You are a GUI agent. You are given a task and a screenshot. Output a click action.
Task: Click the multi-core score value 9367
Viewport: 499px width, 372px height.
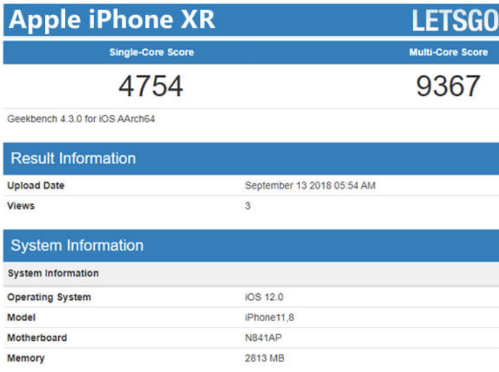pyautogui.click(x=448, y=86)
